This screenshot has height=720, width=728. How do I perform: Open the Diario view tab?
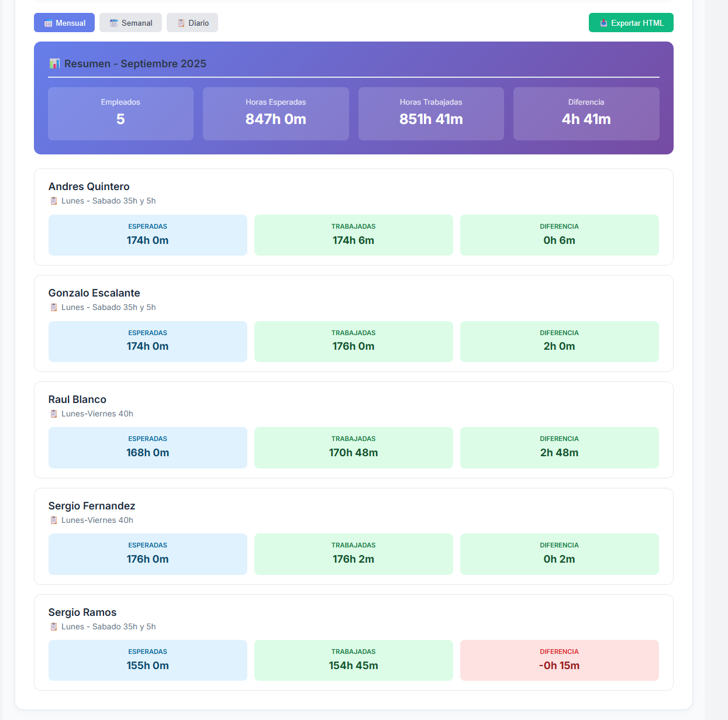tap(192, 23)
